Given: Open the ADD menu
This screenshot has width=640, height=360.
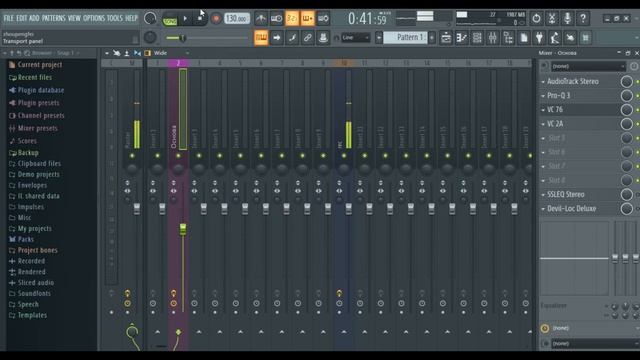Looking at the screenshot, I should coord(34,18).
